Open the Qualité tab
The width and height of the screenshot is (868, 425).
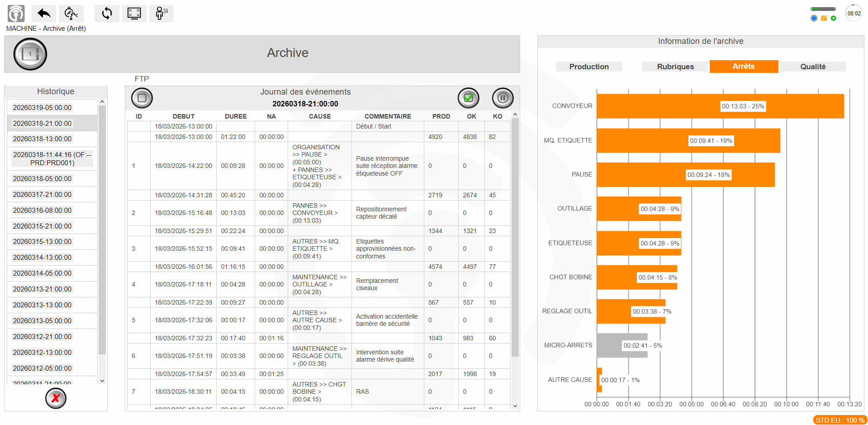812,67
